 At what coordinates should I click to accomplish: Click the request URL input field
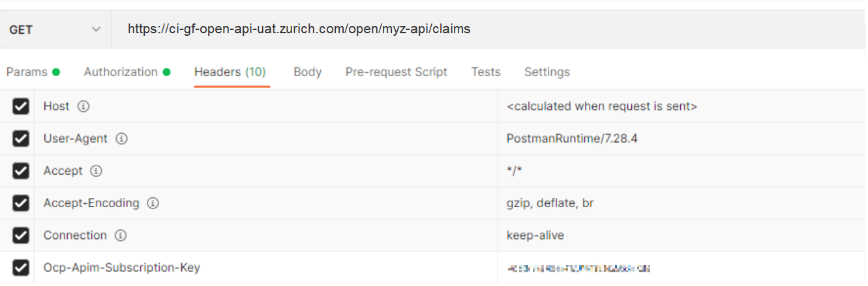pos(489,29)
